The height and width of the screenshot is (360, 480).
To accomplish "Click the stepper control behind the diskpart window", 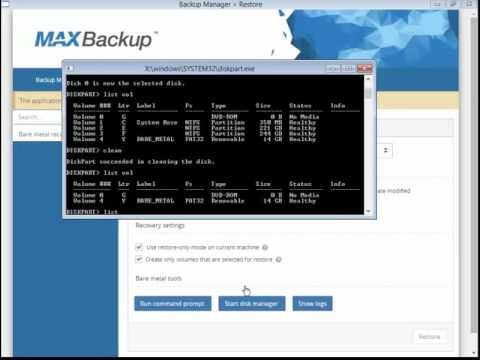I will [x=386, y=150].
